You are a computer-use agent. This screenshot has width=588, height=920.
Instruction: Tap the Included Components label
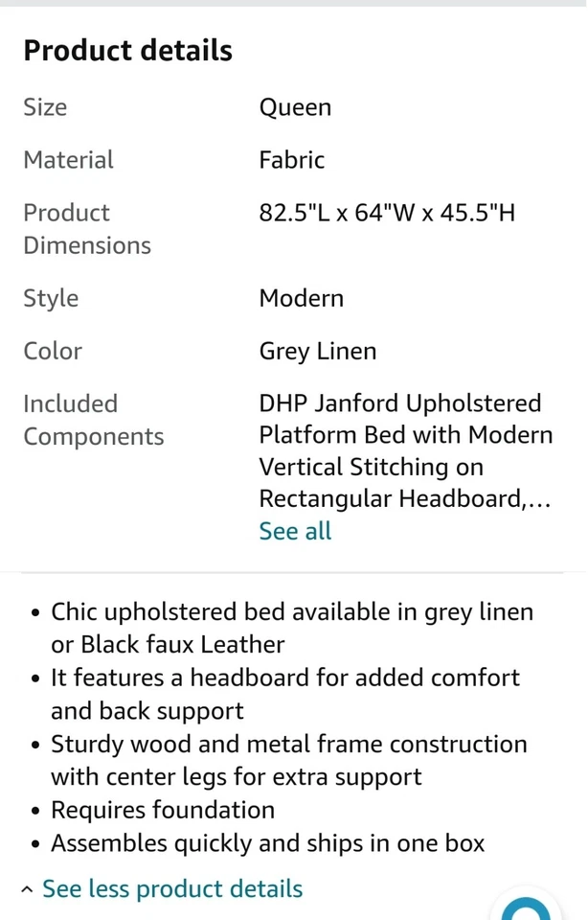point(93,420)
